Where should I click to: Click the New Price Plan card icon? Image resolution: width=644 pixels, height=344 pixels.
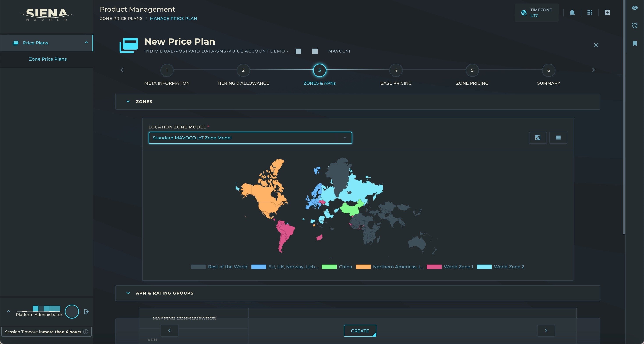129,45
